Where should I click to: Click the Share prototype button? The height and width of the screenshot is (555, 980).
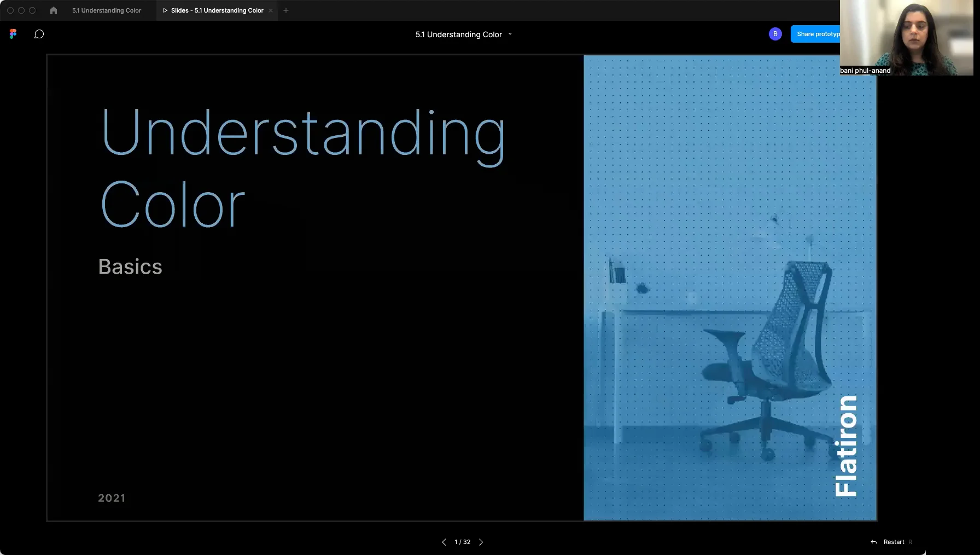[815, 34]
